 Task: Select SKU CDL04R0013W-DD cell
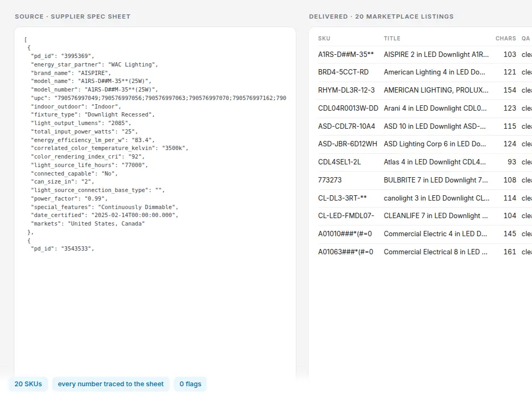348,108
